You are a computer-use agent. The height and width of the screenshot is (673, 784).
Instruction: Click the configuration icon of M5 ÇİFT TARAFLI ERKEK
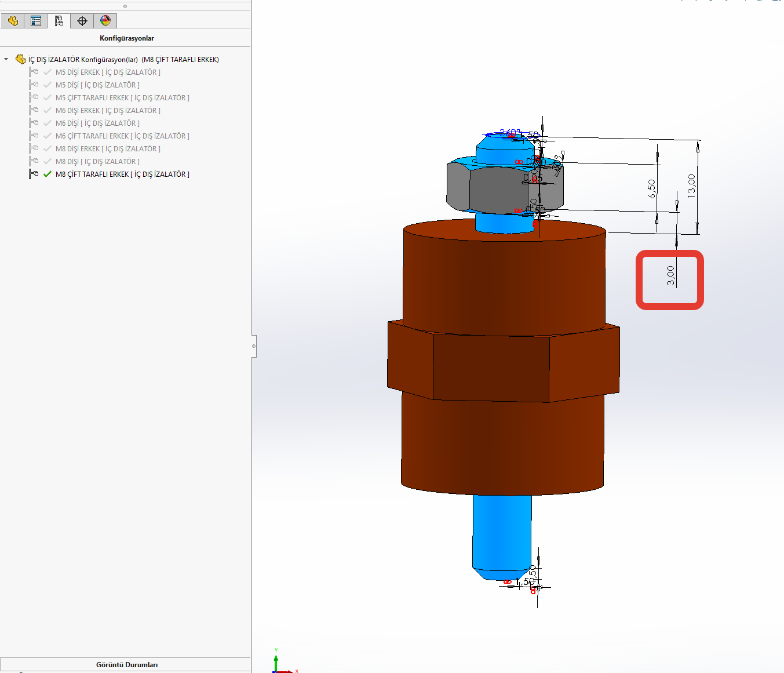34,97
